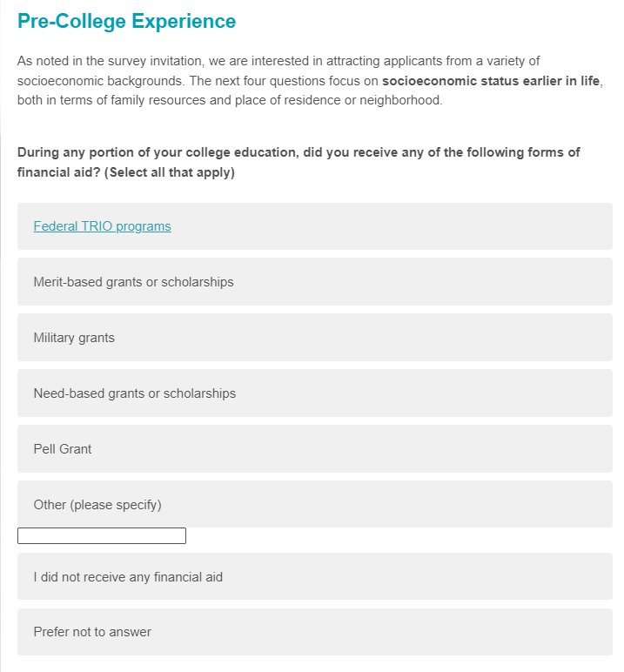Check the Military grants option
Screen dimensions: 624x672
click(x=74, y=338)
